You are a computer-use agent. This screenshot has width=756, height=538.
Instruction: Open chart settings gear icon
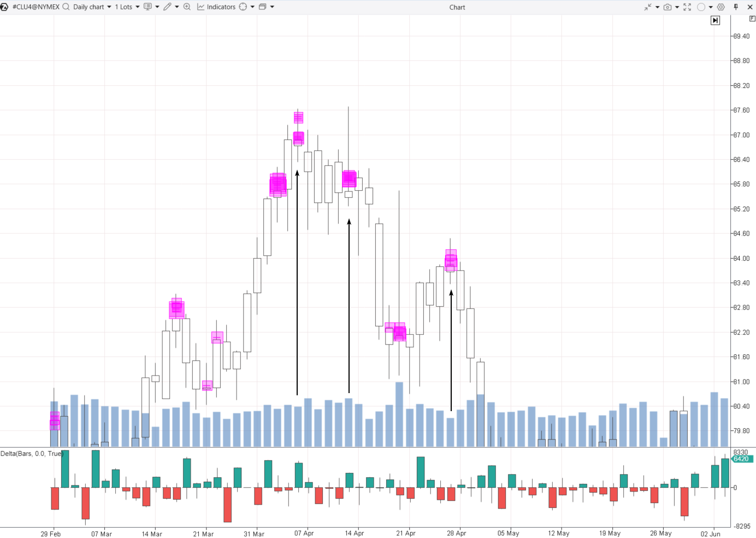[721, 7]
